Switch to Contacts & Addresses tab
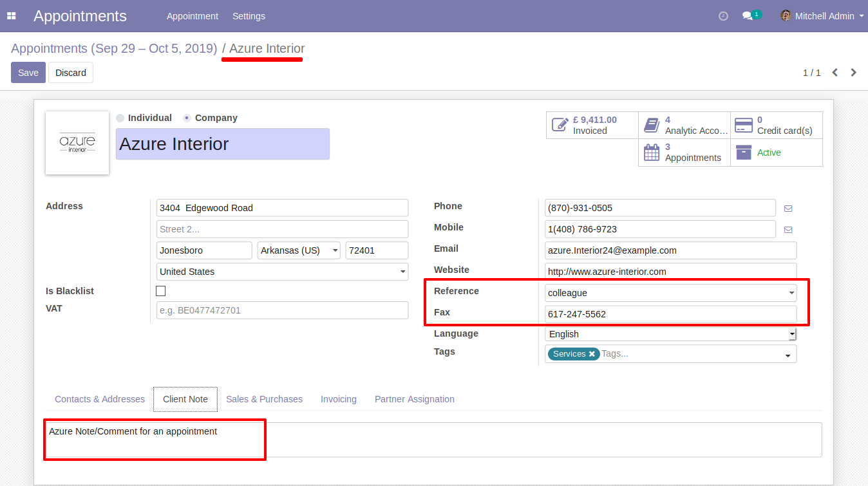 point(100,399)
